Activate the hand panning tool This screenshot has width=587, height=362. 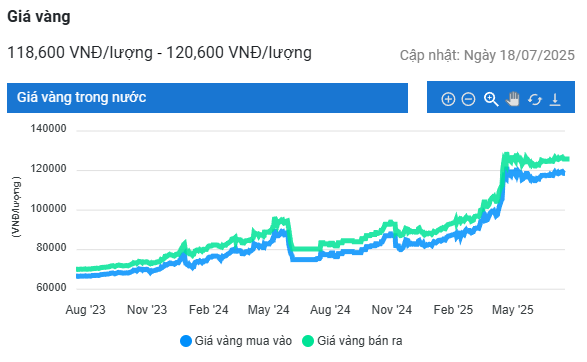pos(513,99)
